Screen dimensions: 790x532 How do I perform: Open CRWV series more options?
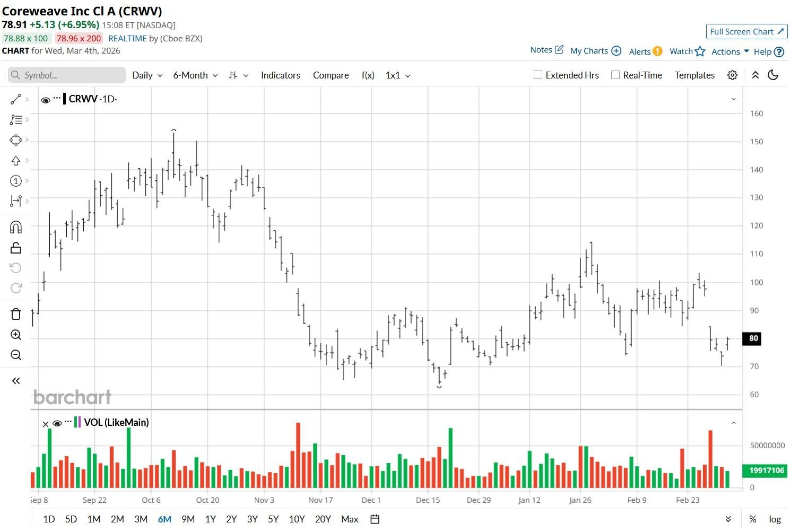tap(57, 98)
